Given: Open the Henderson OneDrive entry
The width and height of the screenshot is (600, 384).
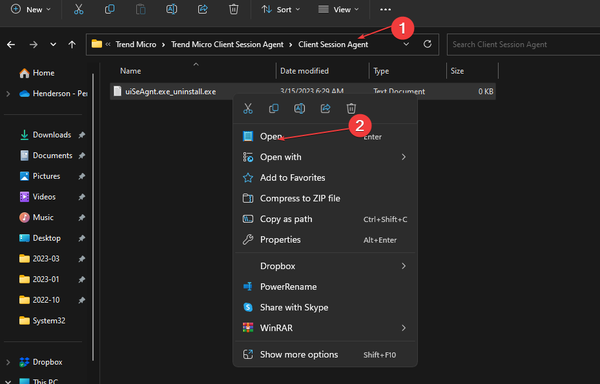Looking at the screenshot, I should (53, 94).
